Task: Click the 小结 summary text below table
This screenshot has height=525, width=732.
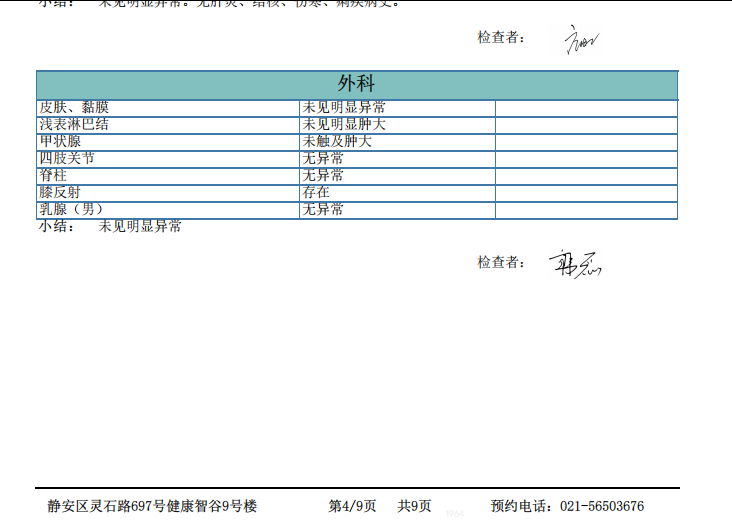Action: 110,227
